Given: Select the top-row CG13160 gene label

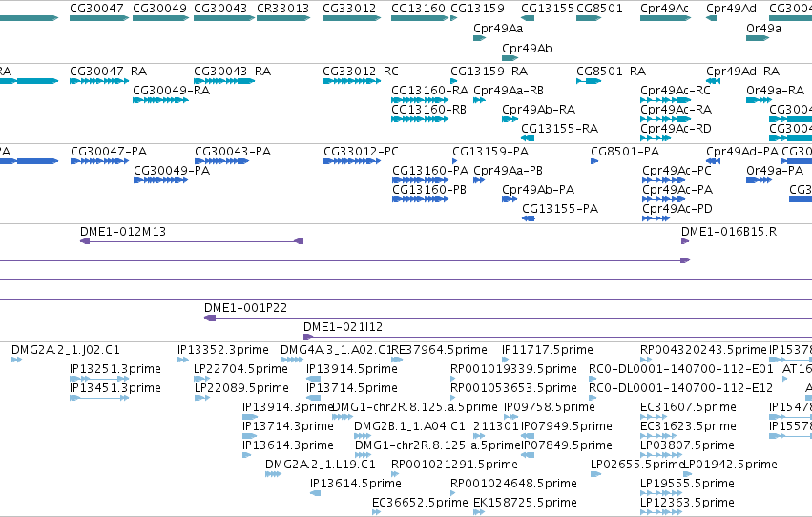Looking at the screenshot, I should [419, 9].
